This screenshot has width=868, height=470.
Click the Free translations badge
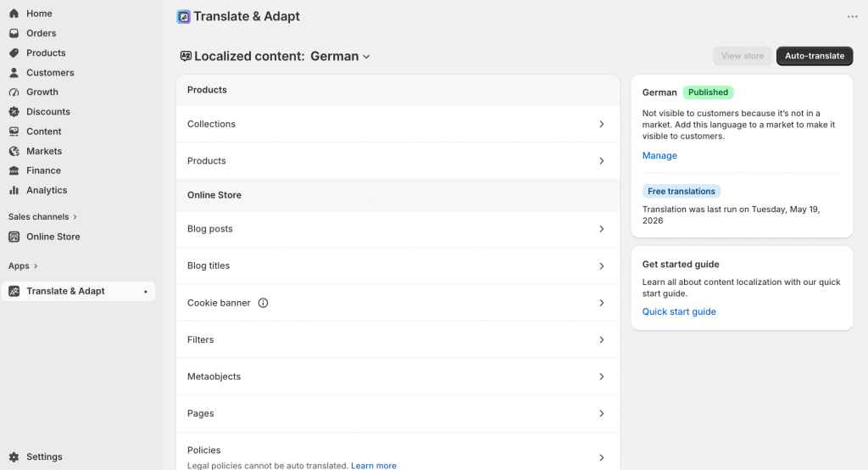point(682,191)
